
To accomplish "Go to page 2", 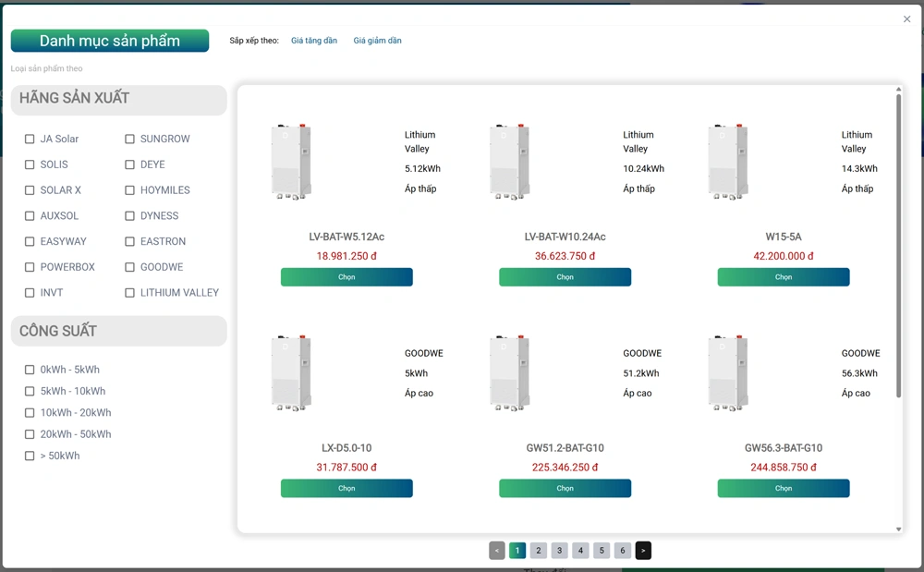I will click(539, 550).
